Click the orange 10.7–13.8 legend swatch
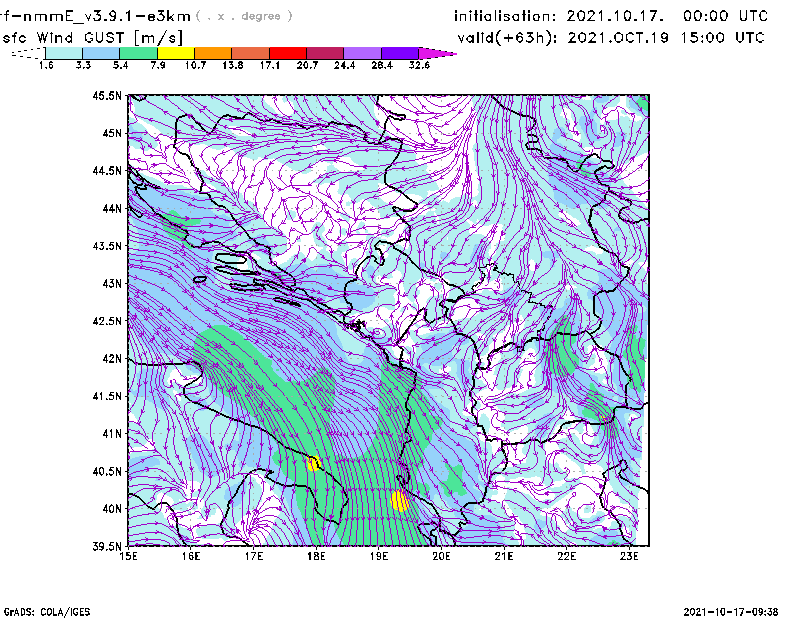Image resolution: width=800 pixels, height=618 pixels. pyautogui.click(x=213, y=53)
